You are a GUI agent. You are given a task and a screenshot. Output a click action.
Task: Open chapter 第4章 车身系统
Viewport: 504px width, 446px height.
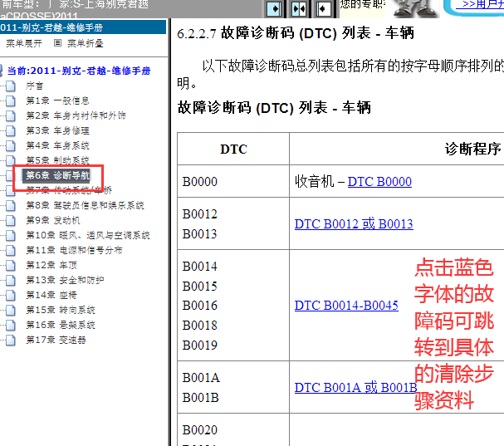coord(57,145)
